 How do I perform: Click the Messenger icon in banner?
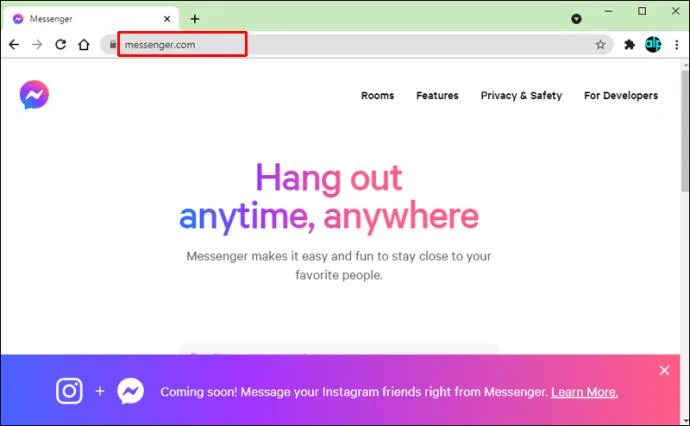[130, 391]
